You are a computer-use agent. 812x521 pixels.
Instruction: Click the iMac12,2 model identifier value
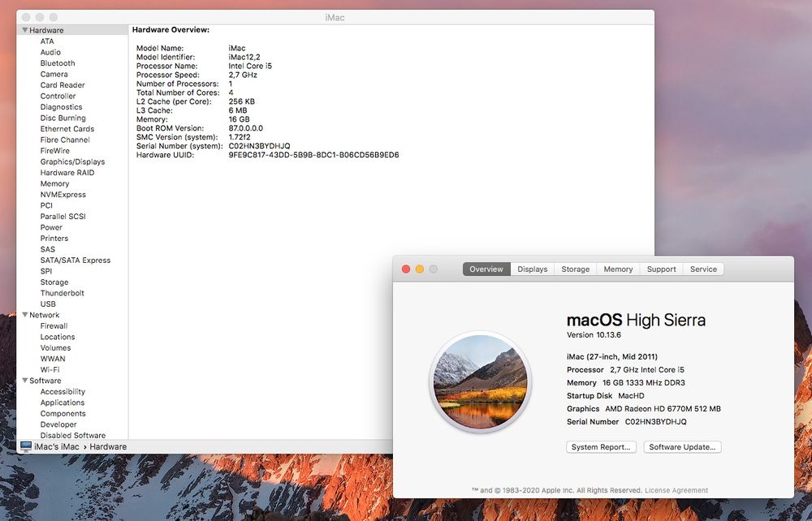pyautogui.click(x=244, y=57)
